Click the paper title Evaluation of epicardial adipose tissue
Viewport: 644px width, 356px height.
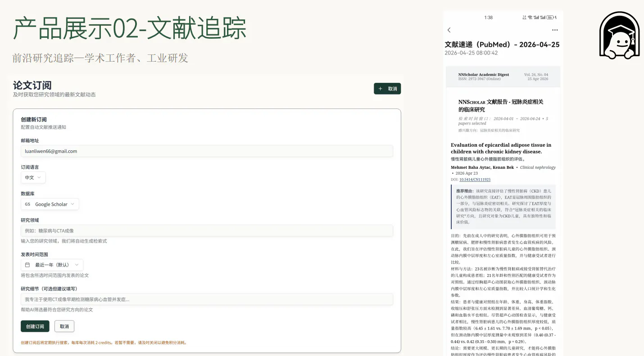tap(501, 148)
